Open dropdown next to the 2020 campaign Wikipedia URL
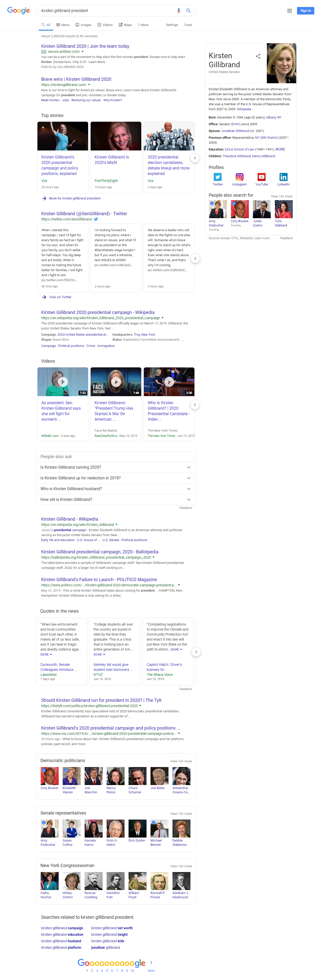317x980 pixels. click(x=163, y=318)
